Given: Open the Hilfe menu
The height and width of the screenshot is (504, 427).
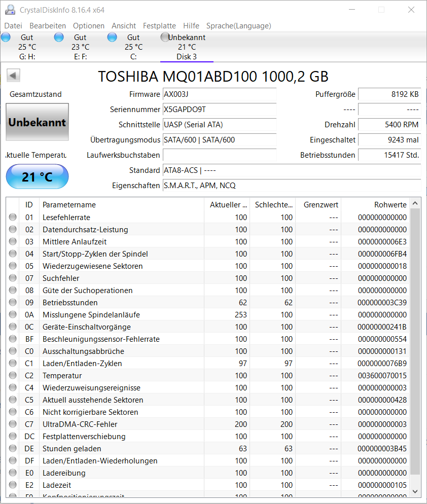Looking at the screenshot, I should (191, 26).
